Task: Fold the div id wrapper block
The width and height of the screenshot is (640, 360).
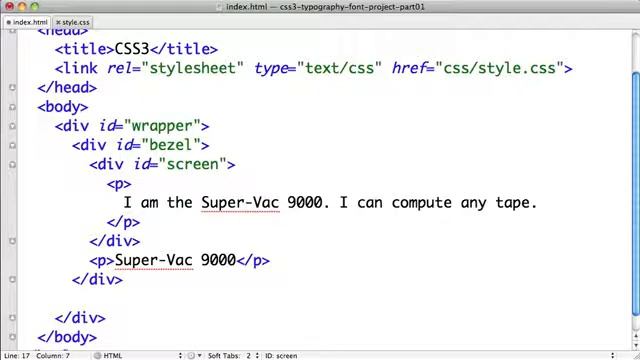Action: (x=12, y=126)
